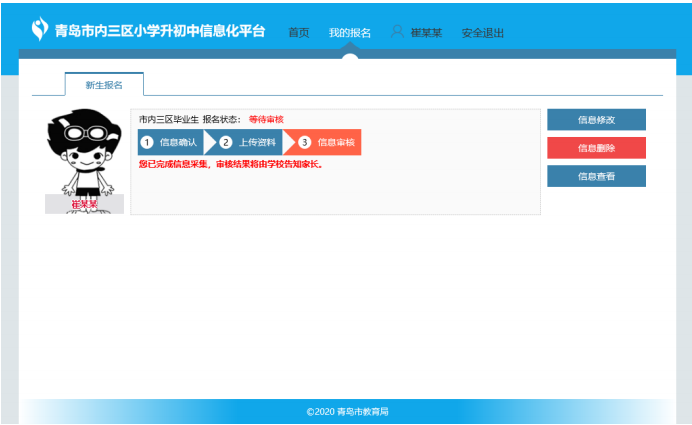Open the 我的报名 navigation item
This screenshot has width=692, height=425.
coord(349,33)
